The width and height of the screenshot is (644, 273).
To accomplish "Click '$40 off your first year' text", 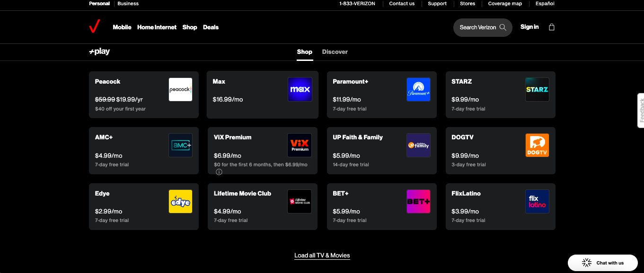I will [x=120, y=109].
